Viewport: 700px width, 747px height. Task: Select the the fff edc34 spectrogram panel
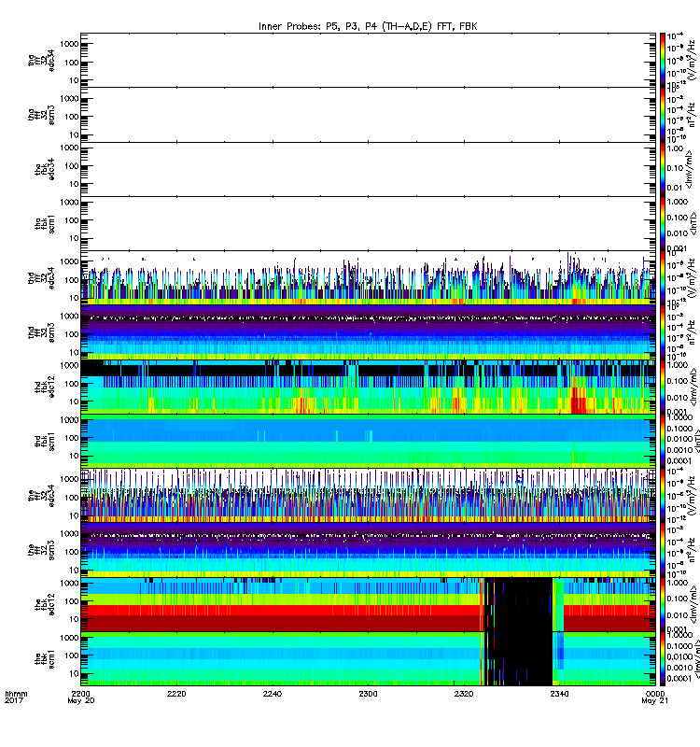tap(368, 496)
